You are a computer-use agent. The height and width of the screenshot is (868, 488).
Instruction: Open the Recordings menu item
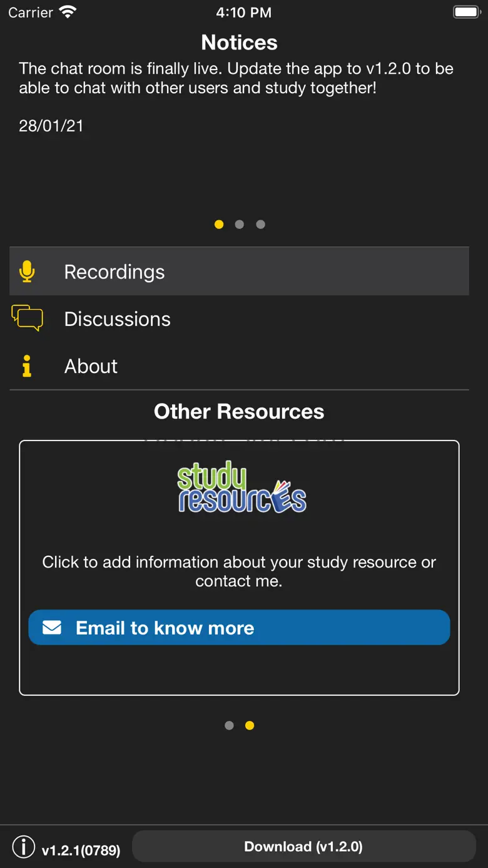(x=114, y=272)
